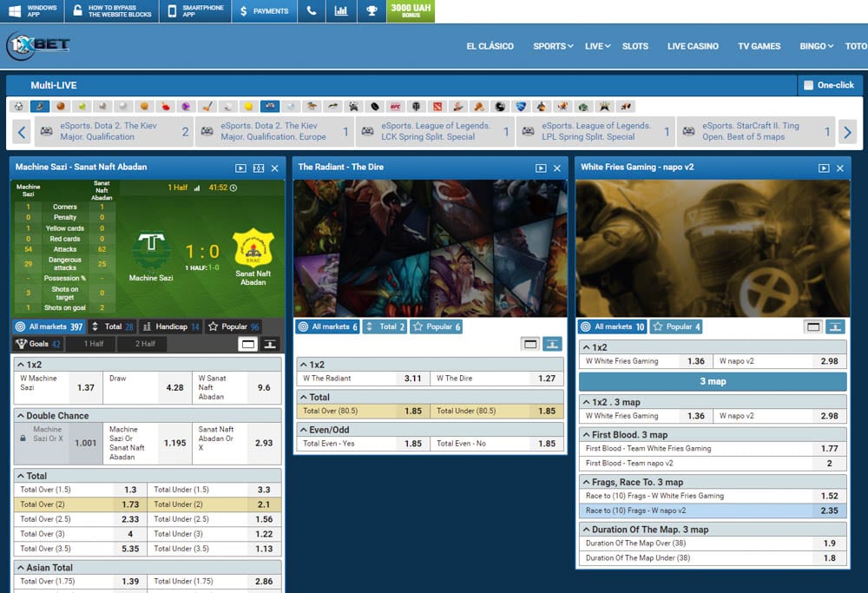Select the green tennis ball sport icon
868x593 pixels.
(82, 106)
